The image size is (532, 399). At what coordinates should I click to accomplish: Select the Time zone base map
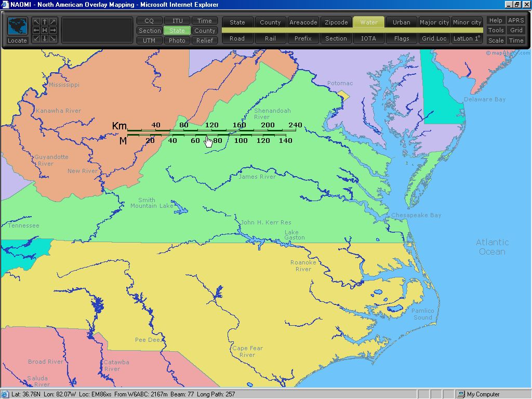[205, 21]
